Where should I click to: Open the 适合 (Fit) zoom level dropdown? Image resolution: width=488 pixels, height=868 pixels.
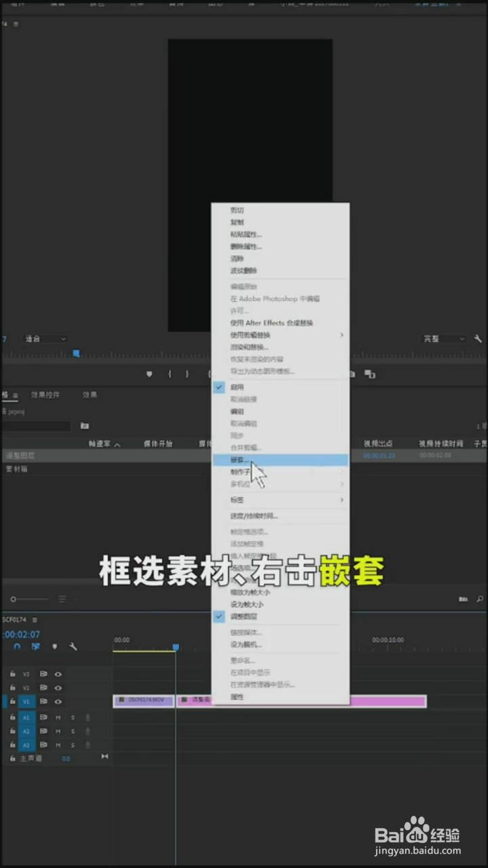(45, 338)
